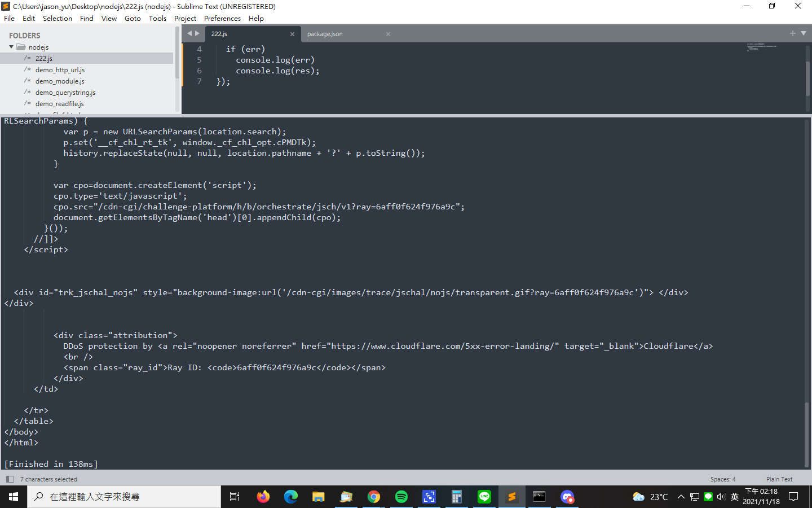Screen dimensions: 812x508
Task: Launch Spotify from the taskbar
Action: click(x=401, y=497)
